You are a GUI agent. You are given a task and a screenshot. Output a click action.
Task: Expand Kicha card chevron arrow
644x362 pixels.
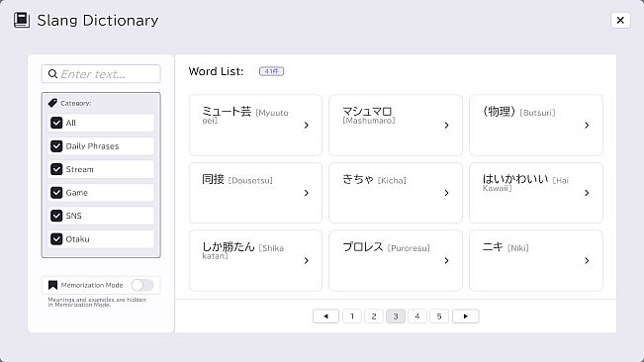click(x=447, y=193)
